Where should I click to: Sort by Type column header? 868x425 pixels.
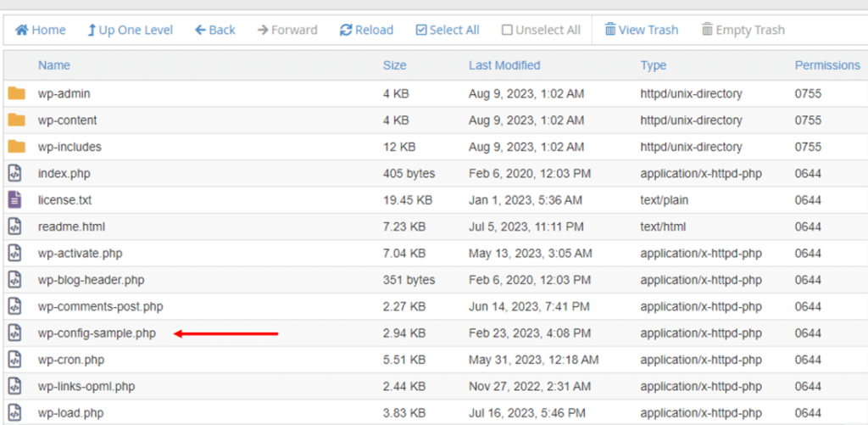pyautogui.click(x=654, y=65)
